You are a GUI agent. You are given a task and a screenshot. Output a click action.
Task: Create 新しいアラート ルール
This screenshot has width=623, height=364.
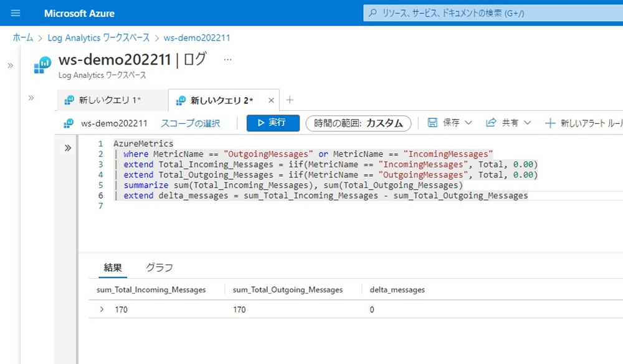[x=584, y=123]
